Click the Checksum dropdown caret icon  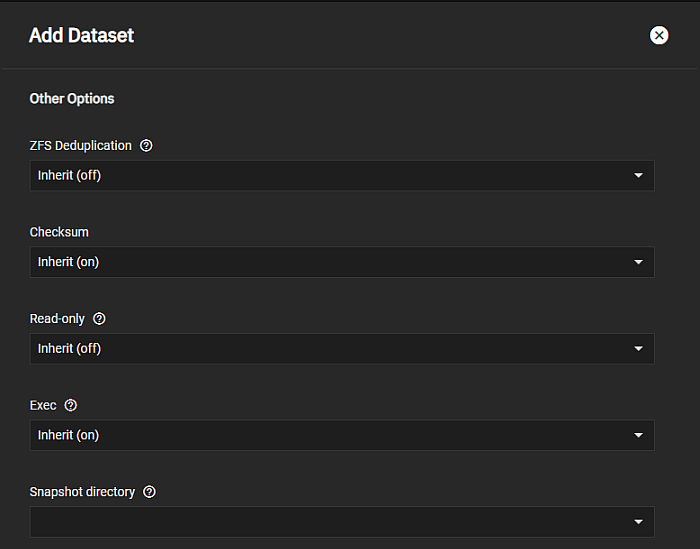coord(638,262)
